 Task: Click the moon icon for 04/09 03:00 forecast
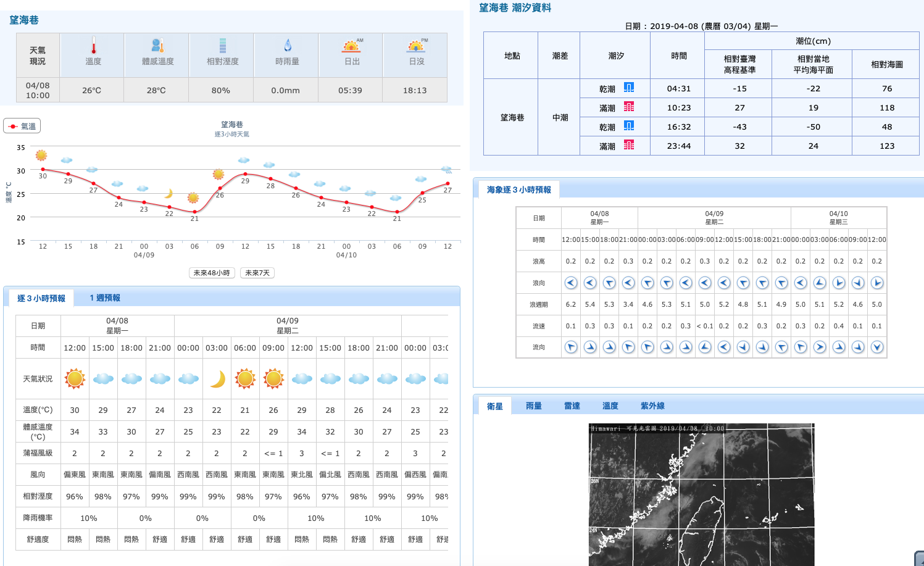[217, 379]
